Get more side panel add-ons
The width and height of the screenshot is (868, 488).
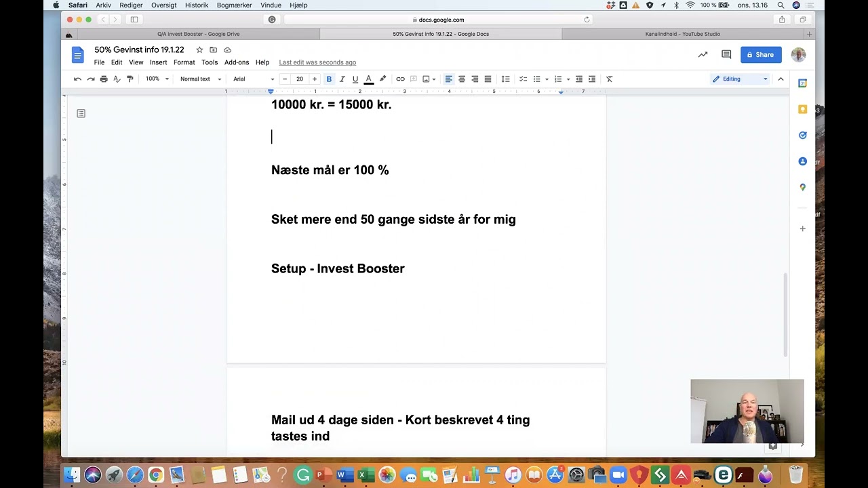pos(803,229)
